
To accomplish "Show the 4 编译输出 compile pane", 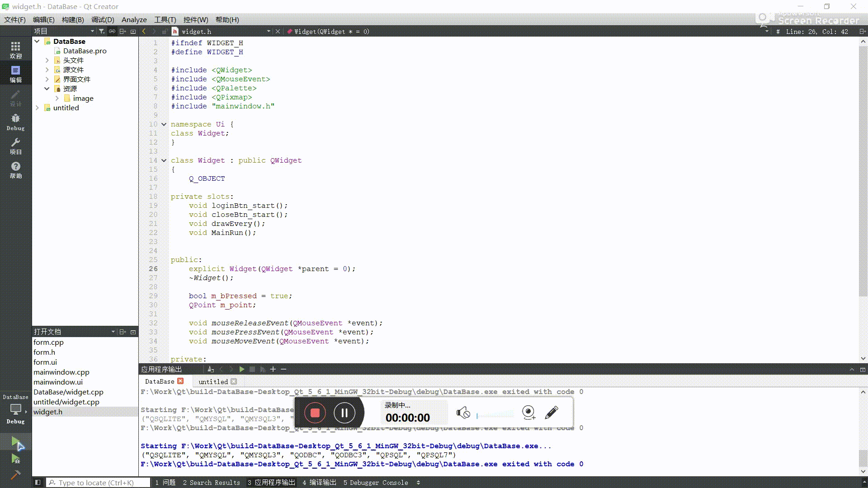I will 320,483.
